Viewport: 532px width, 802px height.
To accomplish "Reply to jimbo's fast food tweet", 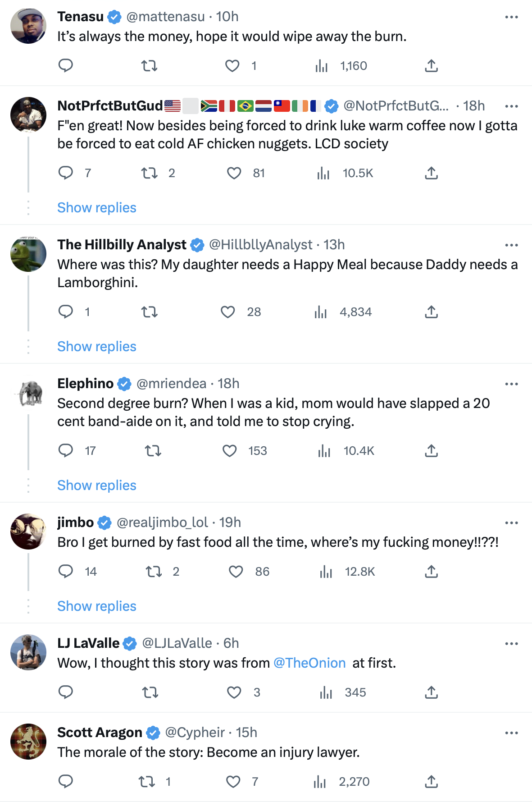I will click(66, 572).
